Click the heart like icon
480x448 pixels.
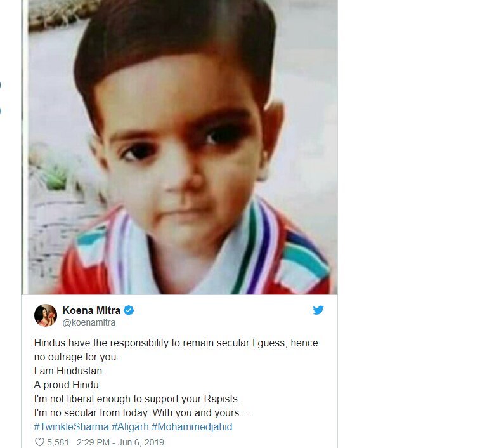click(39, 442)
